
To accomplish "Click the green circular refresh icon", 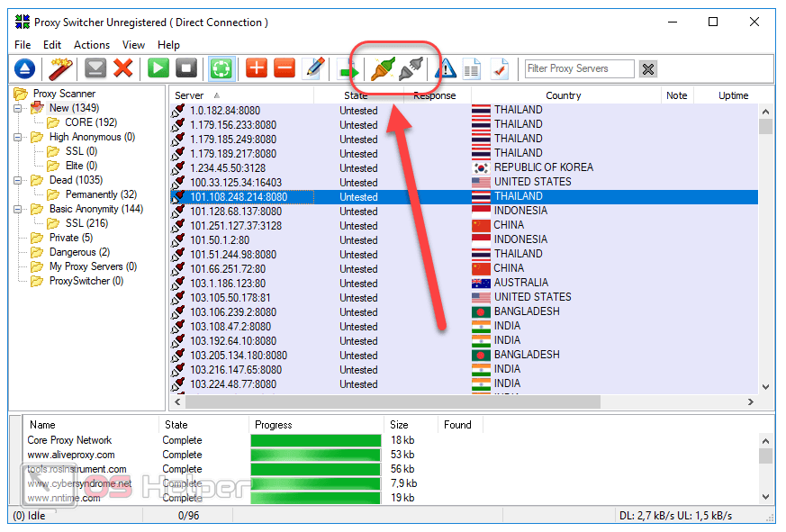I will point(221,68).
